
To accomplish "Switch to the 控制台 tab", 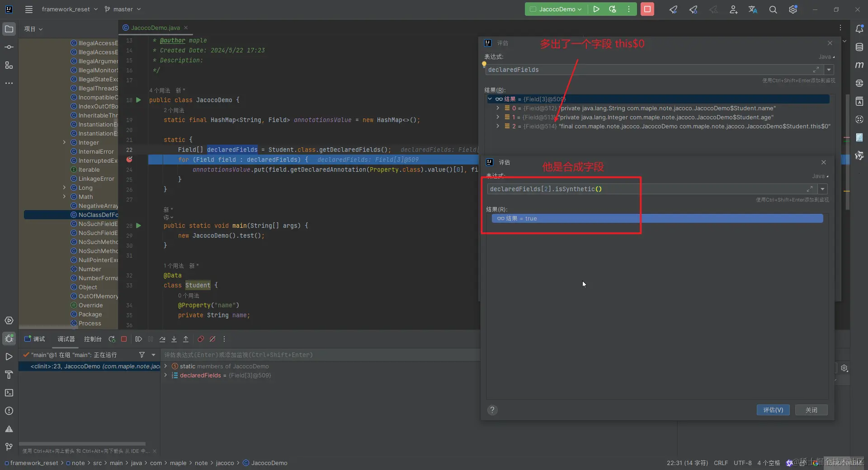I will click(x=93, y=339).
